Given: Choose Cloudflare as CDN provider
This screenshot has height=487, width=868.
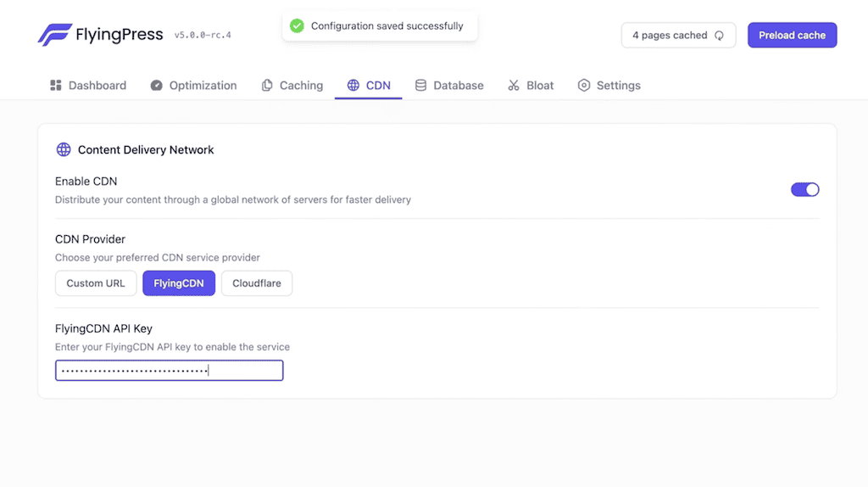Looking at the screenshot, I should pyautogui.click(x=257, y=283).
